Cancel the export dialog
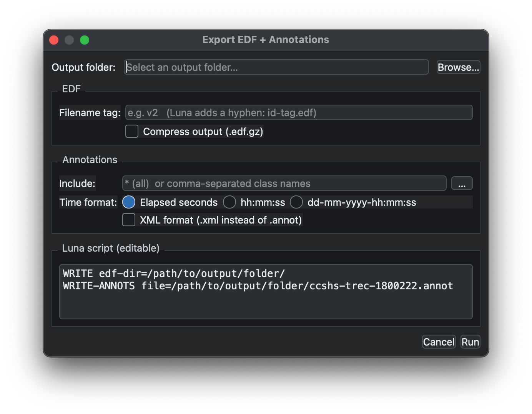The height and width of the screenshot is (414, 532). [x=439, y=342]
